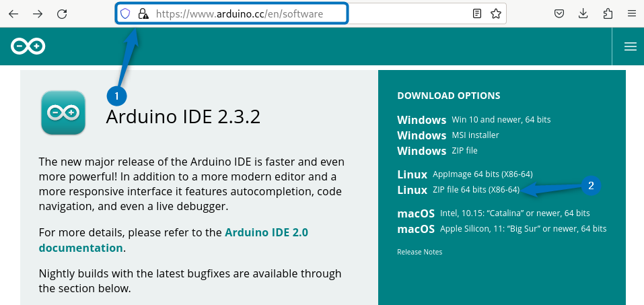Go back to the previous page

click(13, 14)
